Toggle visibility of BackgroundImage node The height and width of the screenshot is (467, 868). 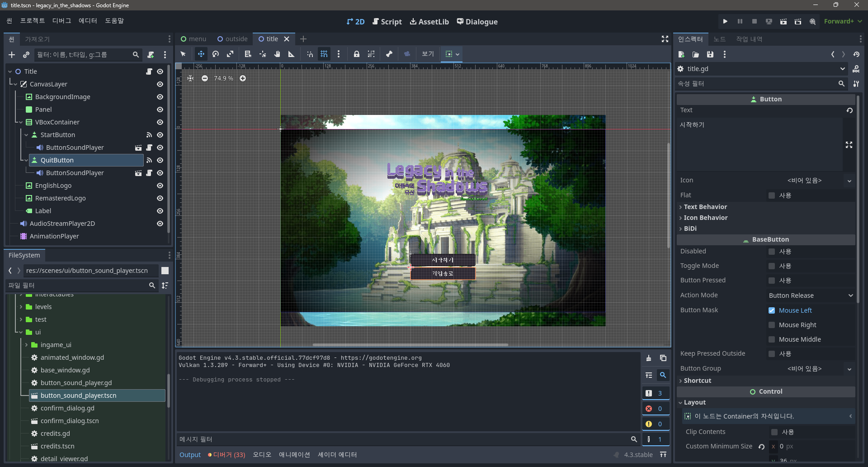pyautogui.click(x=160, y=97)
